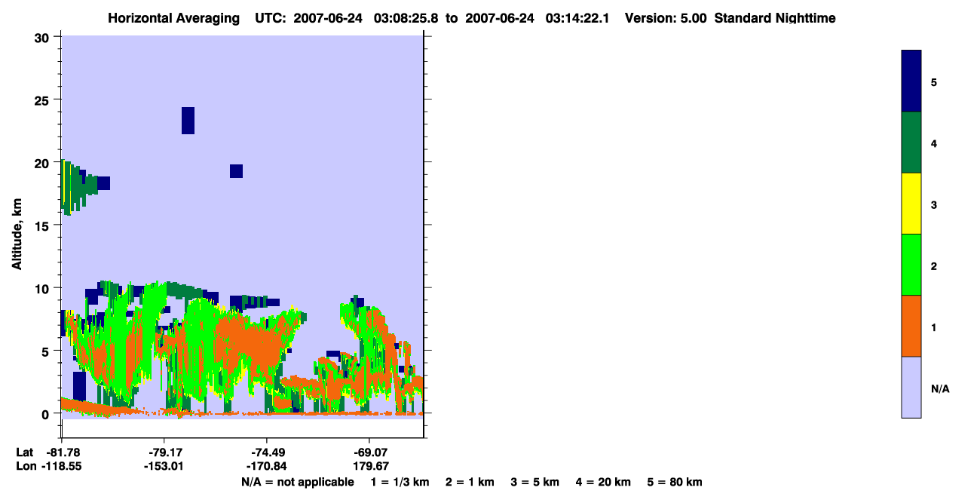Click the '5 = 80 km' legend text

point(675,482)
